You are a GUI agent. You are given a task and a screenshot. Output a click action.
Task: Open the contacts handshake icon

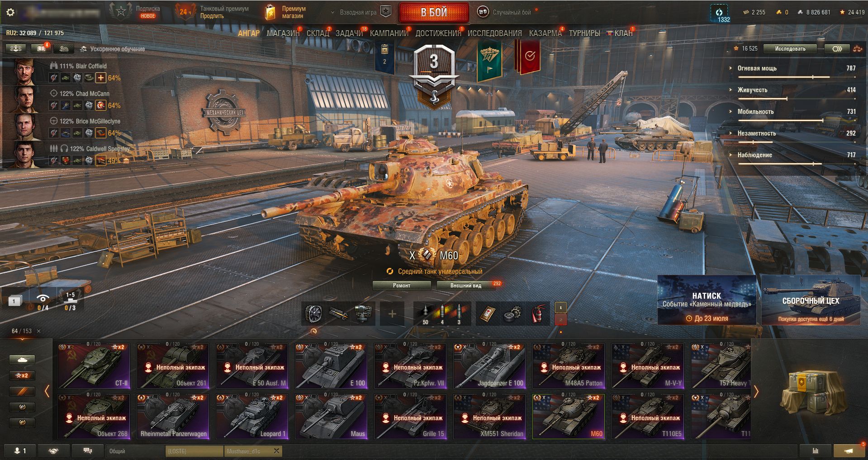point(53,451)
